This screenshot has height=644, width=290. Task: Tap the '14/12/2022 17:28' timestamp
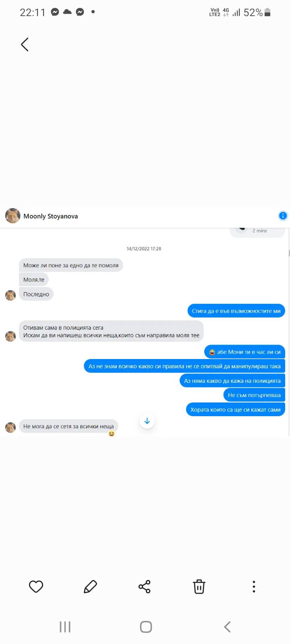[x=144, y=249]
